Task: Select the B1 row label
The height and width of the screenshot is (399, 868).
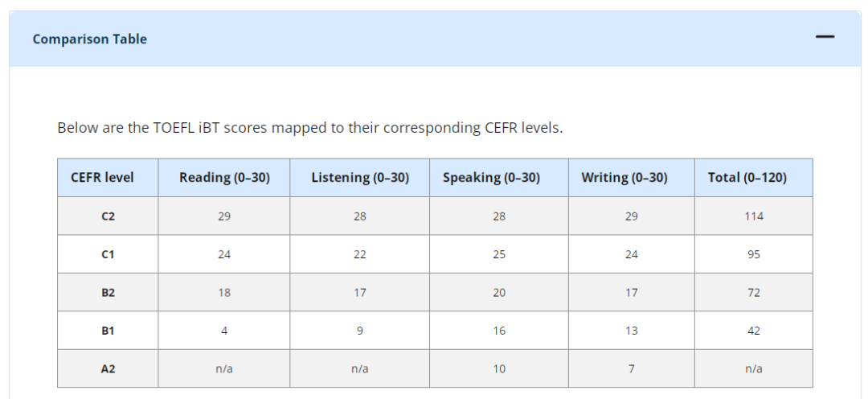Action: [108, 331]
